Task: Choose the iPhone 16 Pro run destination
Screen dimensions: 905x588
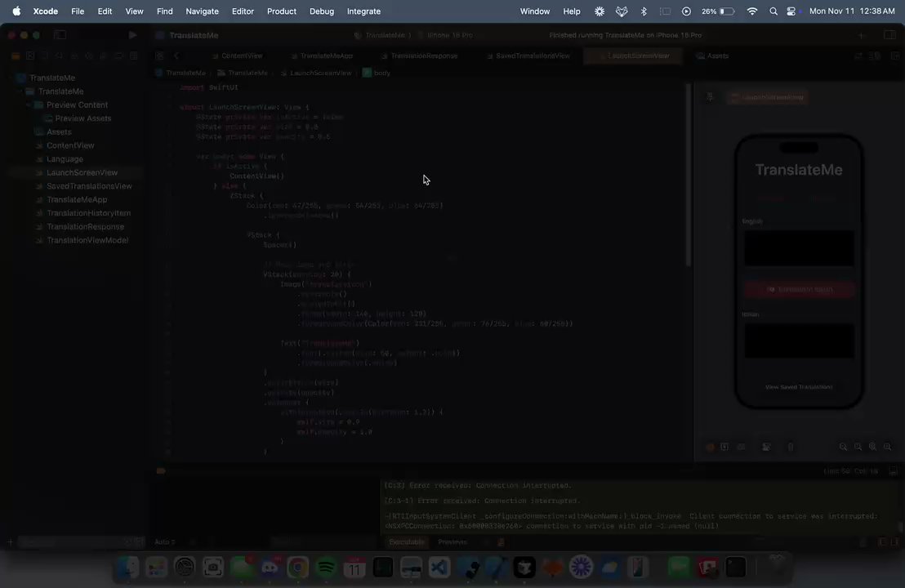Action: pyautogui.click(x=446, y=35)
